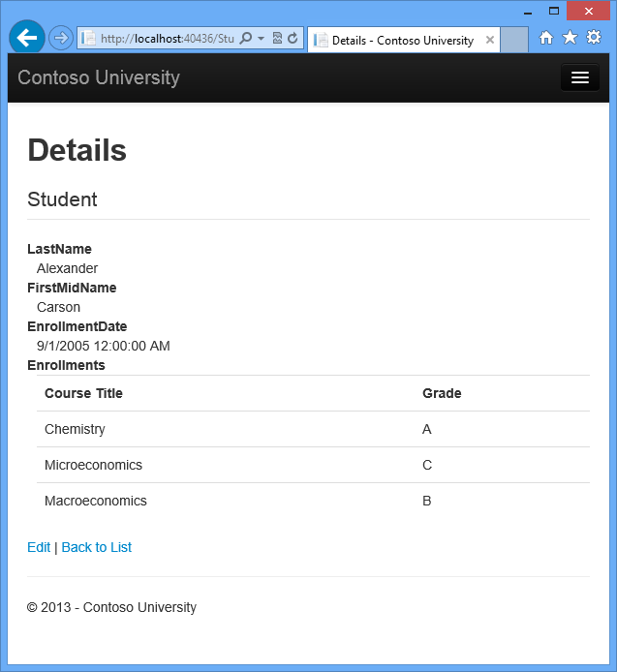617x672 pixels.
Task: Click the Alexander last name value
Action: point(67,268)
